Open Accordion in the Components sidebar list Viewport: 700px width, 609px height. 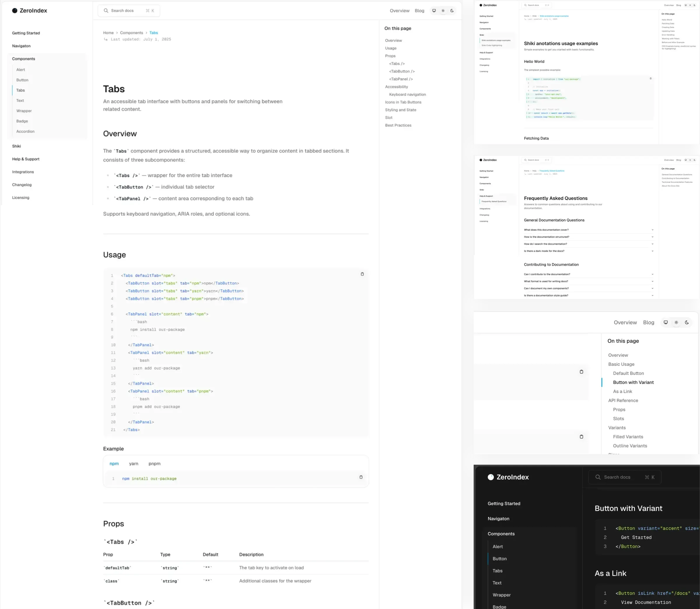(25, 131)
